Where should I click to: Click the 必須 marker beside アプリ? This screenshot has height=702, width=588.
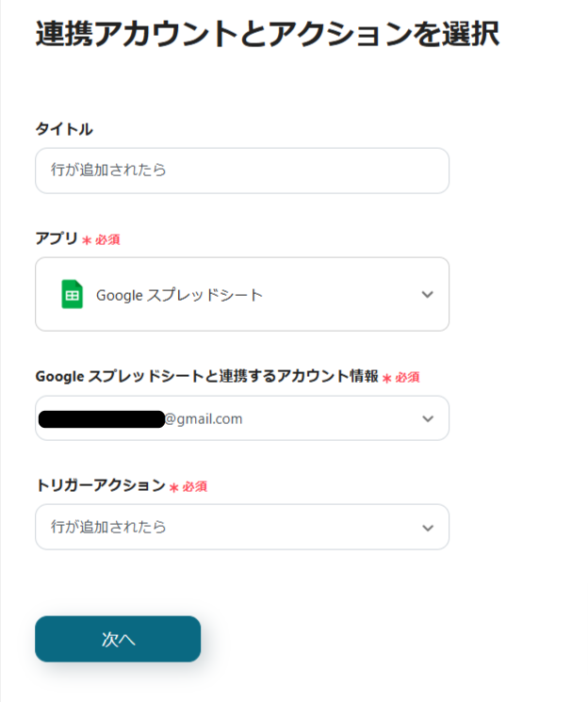click(107, 240)
